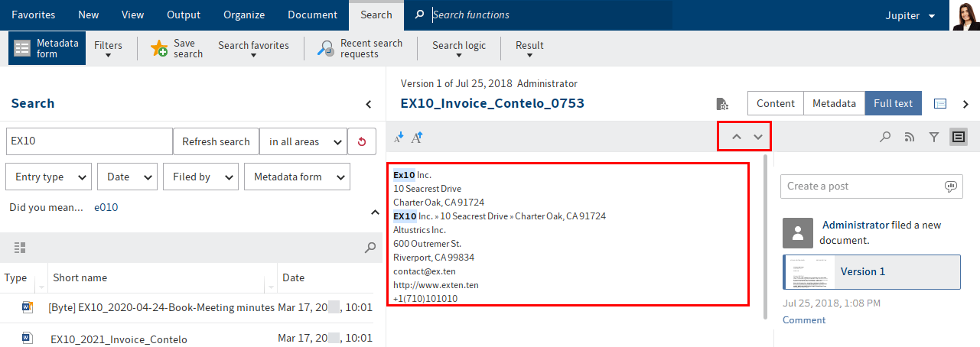The width and height of the screenshot is (980, 347).
Task: Open the feed search magnifier icon
Action: [x=884, y=138]
